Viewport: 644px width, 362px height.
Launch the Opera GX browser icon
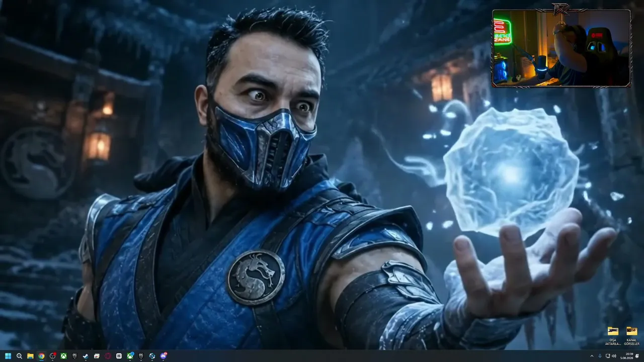108,356
